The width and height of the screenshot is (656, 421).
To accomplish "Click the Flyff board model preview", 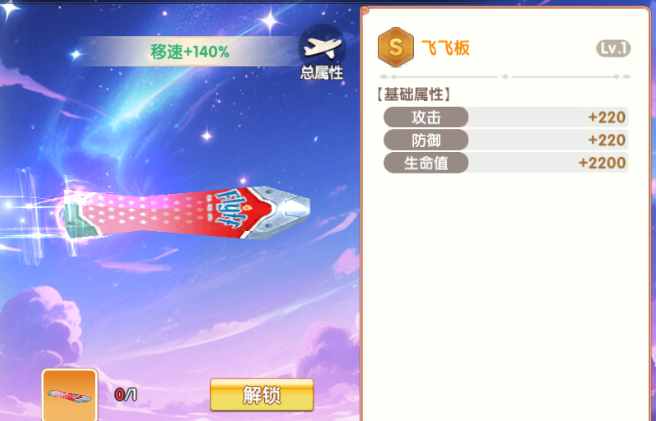I will (187, 213).
